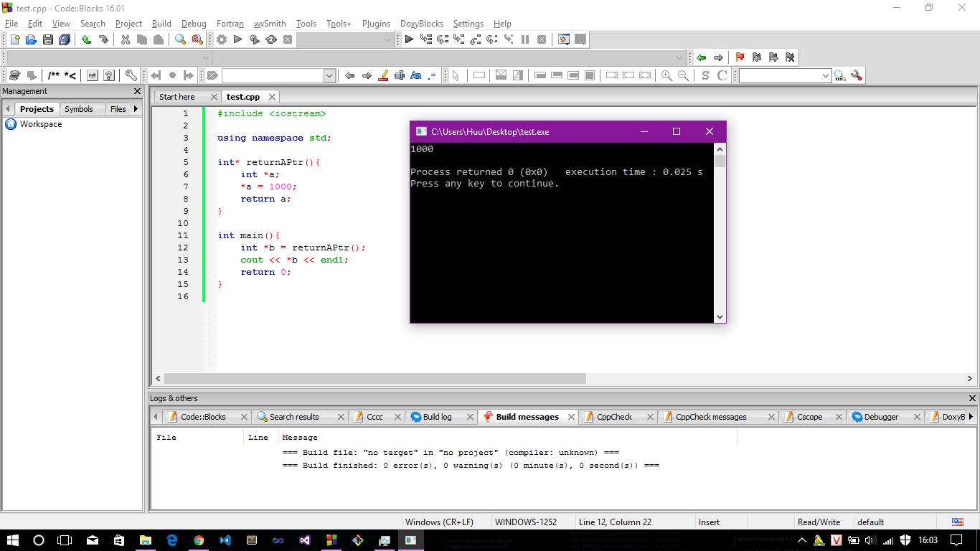980x551 pixels.
Task: Click the zoom in magnifier icon
Action: [666, 75]
